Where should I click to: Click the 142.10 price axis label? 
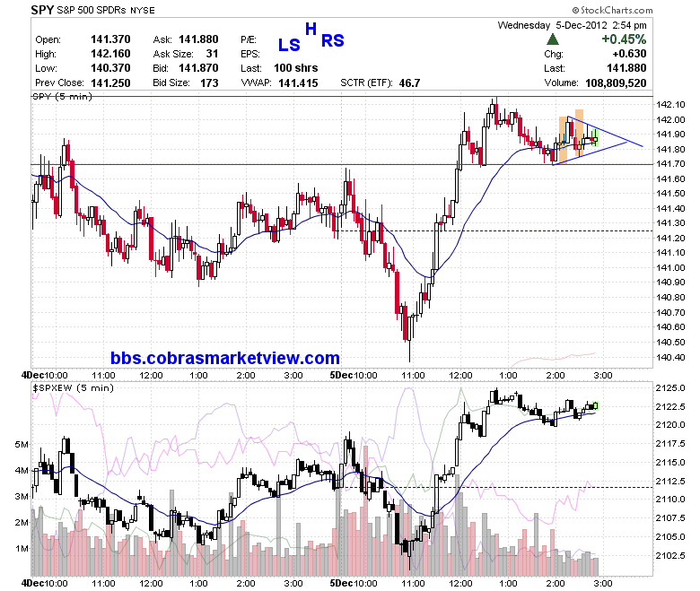point(670,105)
